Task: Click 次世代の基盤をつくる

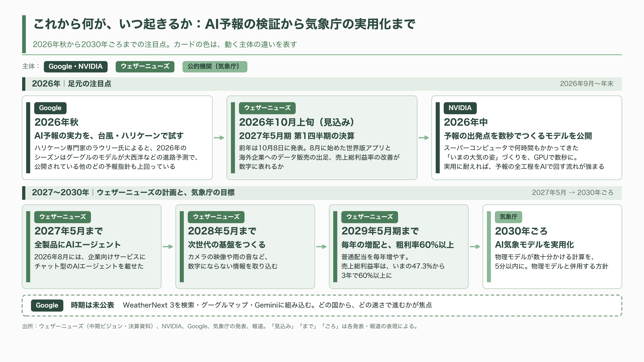Action: (227, 245)
